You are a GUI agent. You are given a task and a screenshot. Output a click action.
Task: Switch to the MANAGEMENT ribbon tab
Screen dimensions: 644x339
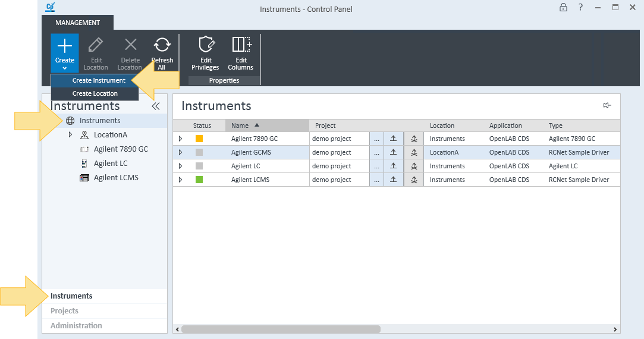78,23
